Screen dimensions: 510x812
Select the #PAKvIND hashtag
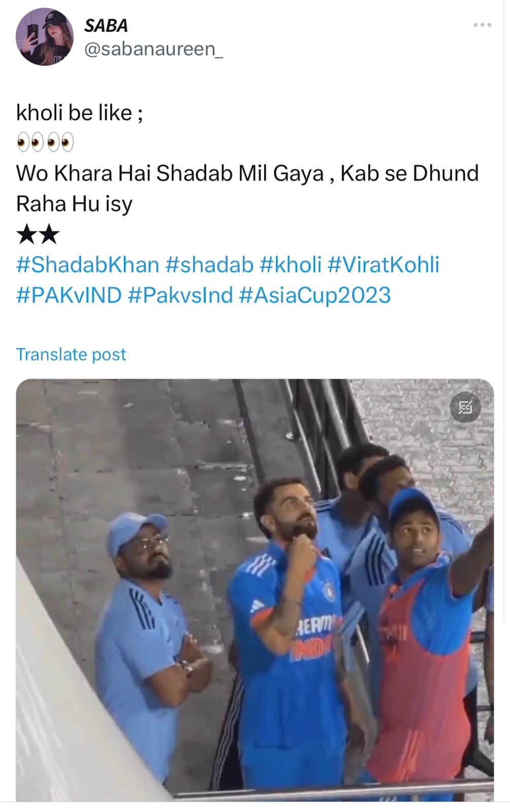(x=69, y=295)
